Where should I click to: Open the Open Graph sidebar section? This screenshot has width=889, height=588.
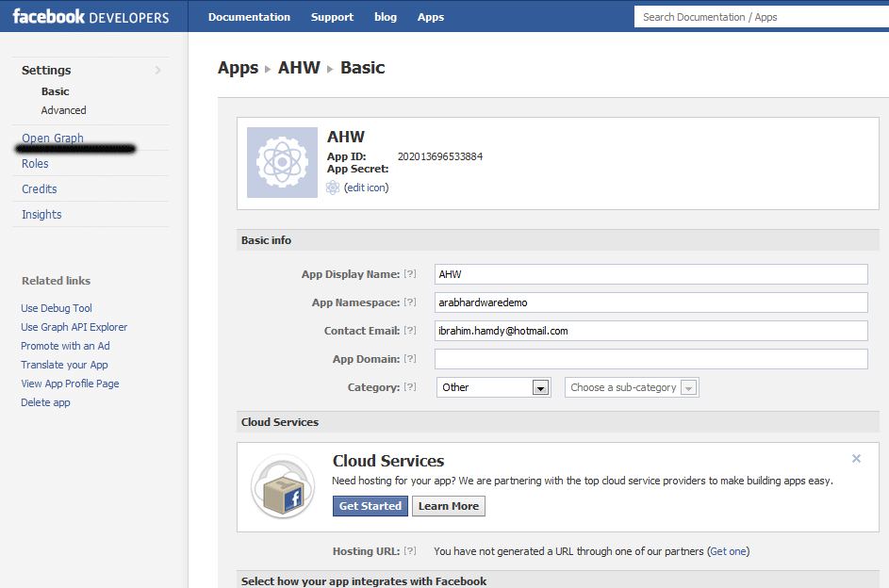(53, 138)
